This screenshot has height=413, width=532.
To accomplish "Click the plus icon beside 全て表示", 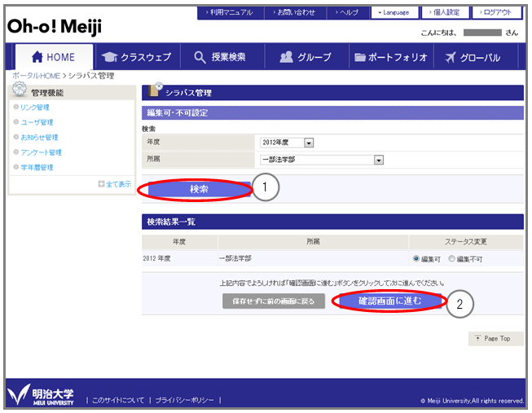I will tap(101, 183).
